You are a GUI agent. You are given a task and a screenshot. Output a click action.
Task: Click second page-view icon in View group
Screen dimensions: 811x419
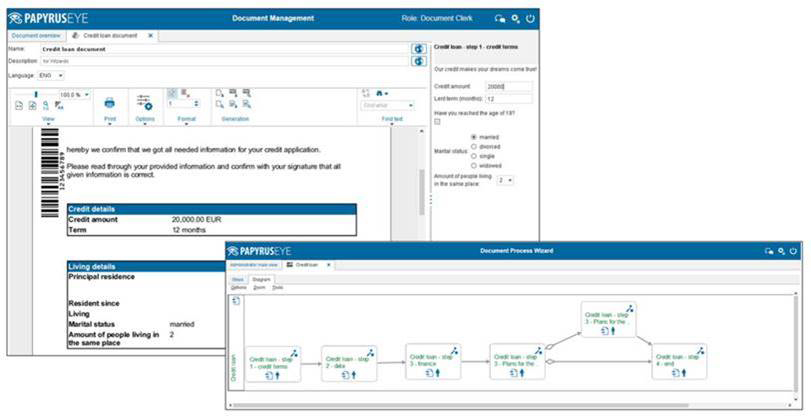[32, 106]
